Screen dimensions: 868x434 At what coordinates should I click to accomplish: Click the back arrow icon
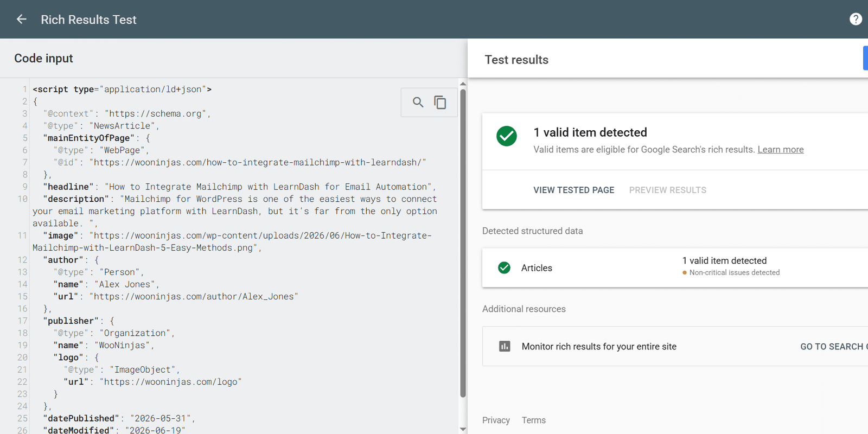[x=22, y=20]
